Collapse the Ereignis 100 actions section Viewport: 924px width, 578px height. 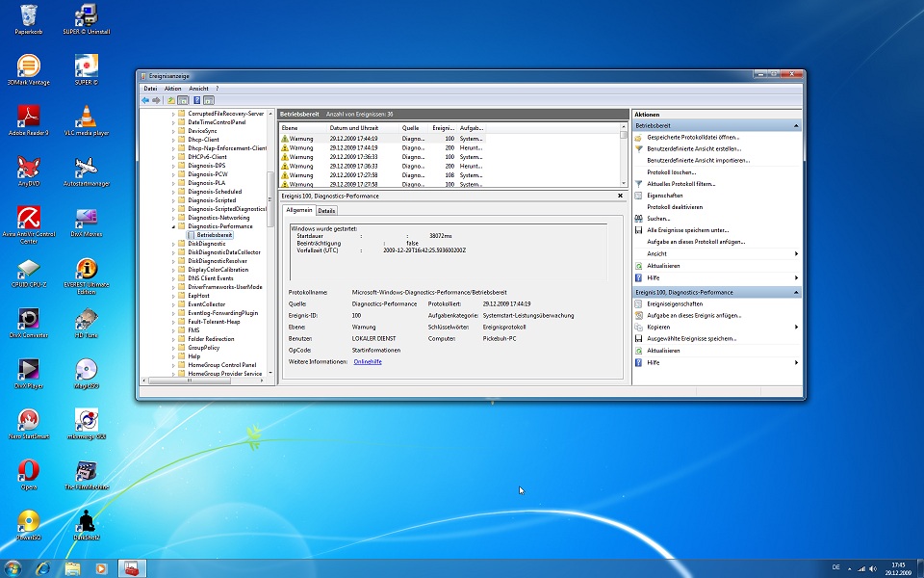(x=796, y=292)
